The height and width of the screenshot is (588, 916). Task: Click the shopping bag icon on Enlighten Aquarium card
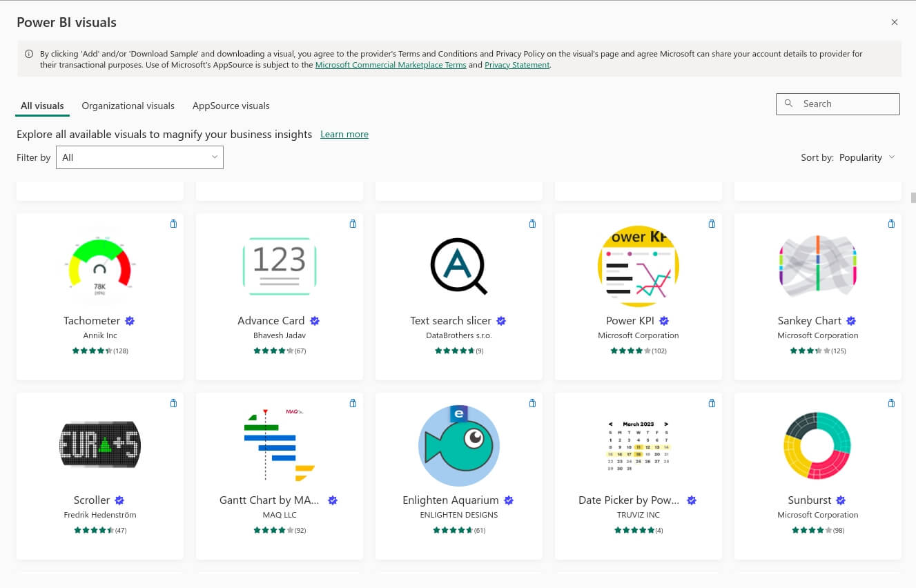click(532, 403)
